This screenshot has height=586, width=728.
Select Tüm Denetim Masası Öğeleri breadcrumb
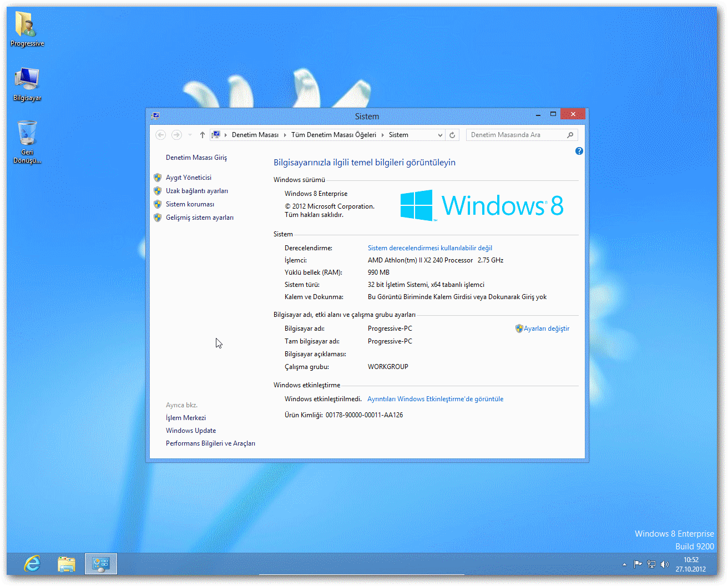(x=333, y=135)
